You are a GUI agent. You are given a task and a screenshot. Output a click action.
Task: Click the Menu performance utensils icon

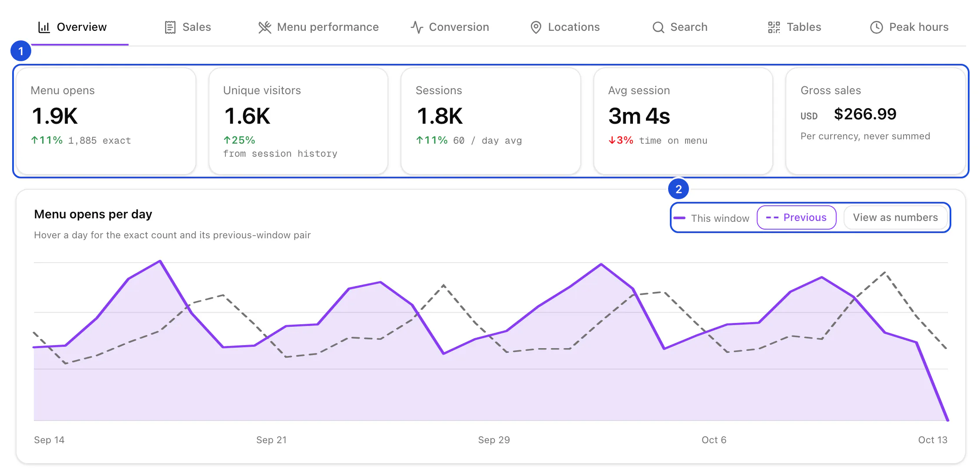point(265,27)
